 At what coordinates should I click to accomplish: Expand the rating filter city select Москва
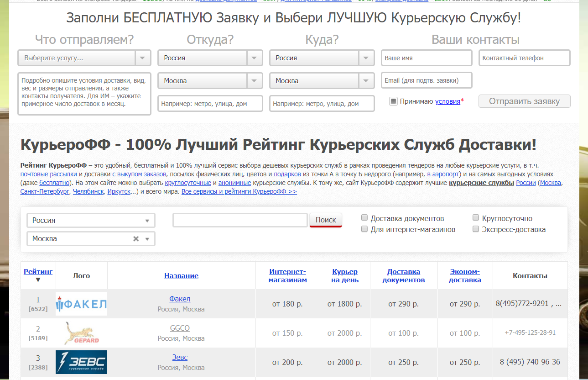click(91, 238)
